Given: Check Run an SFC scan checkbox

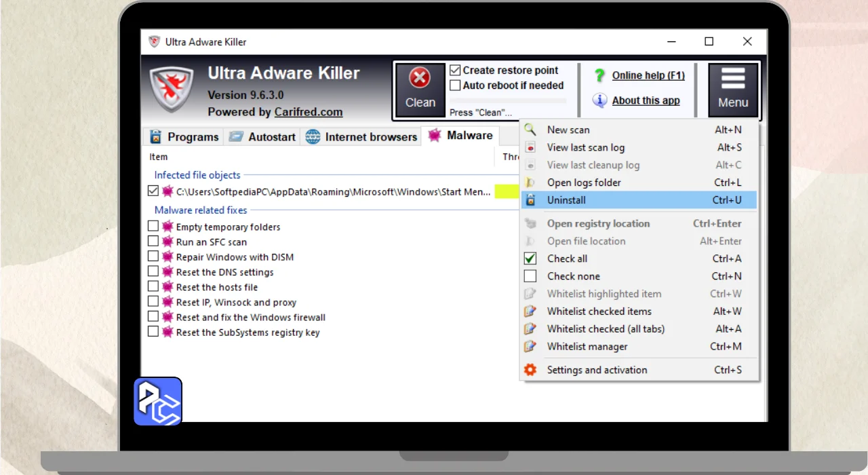Looking at the screenshot, I should tap(153, 241).
